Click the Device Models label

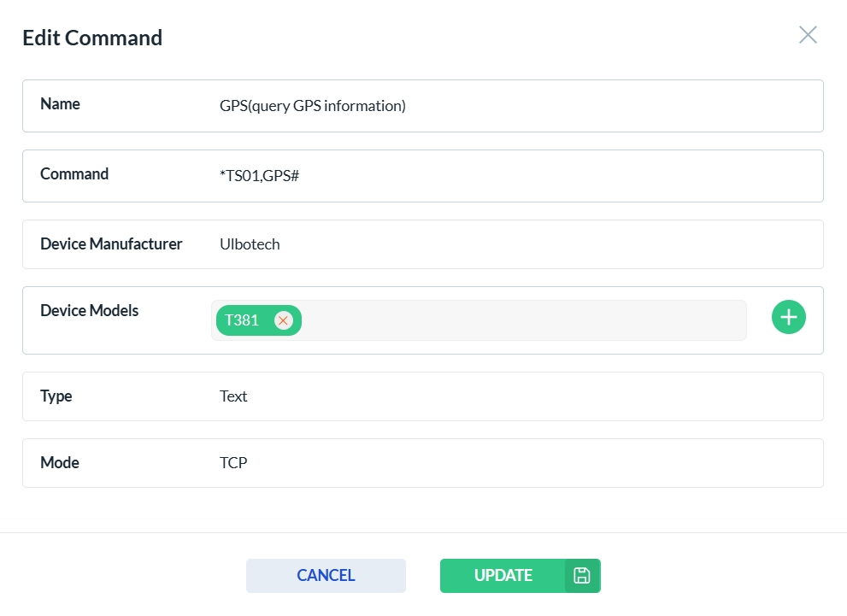89,311
